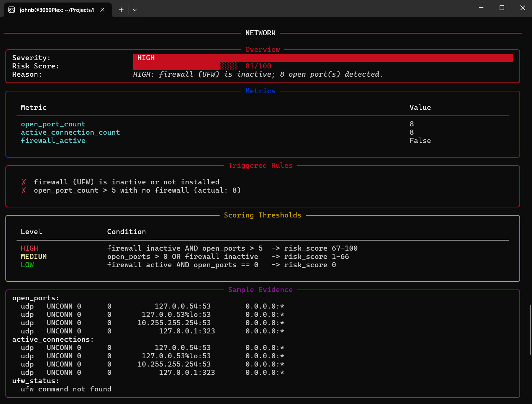The width and height of the screenshot is (532, 404).
Task: Click the False value for firewall_active
Action: click(420, 141)
